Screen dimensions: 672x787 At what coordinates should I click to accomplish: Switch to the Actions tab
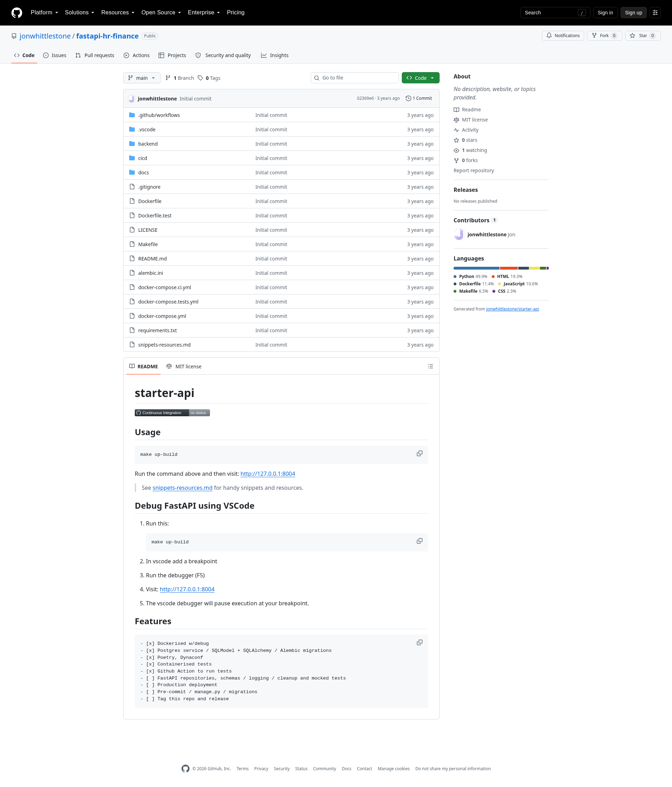pos(137,55)
